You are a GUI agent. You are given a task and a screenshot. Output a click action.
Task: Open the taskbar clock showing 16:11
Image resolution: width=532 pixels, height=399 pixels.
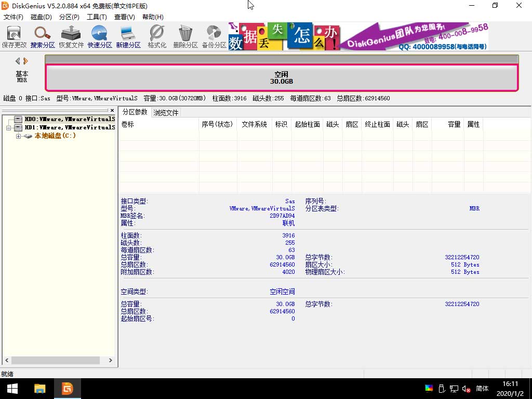pos(510,389)
